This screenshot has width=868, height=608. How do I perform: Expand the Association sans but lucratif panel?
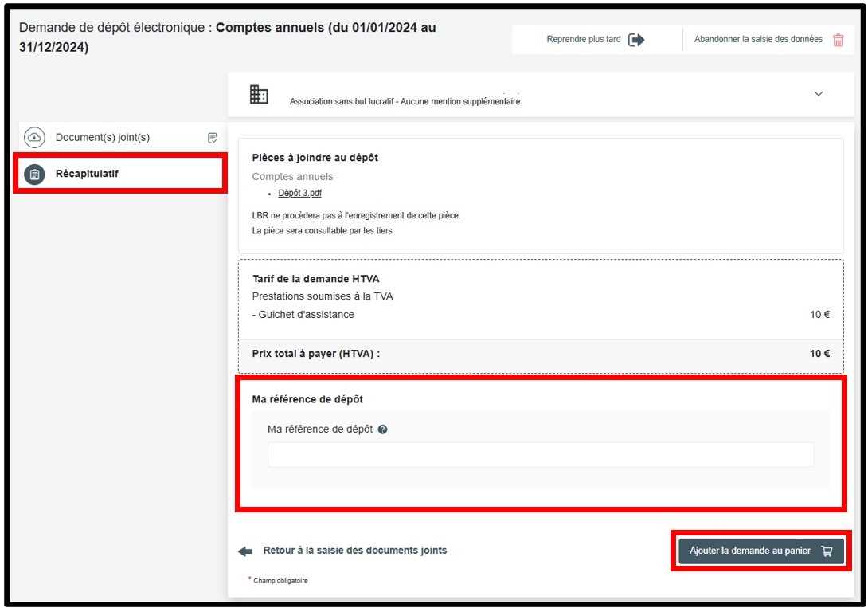coord(405,101)
